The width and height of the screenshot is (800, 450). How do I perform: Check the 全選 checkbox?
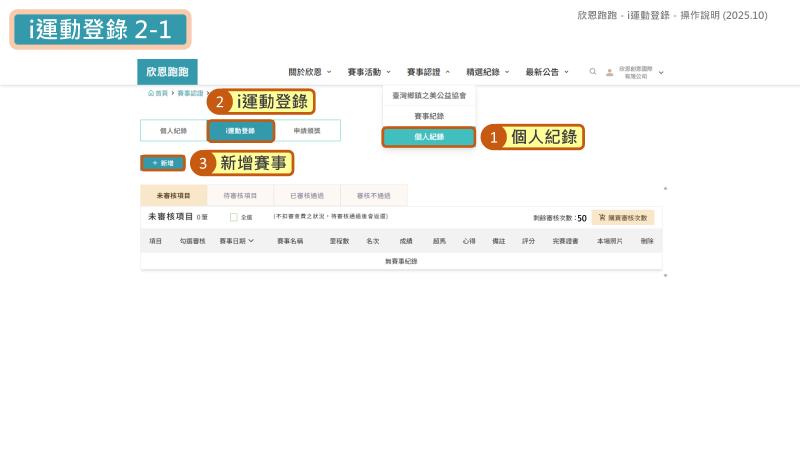point(234,217)
